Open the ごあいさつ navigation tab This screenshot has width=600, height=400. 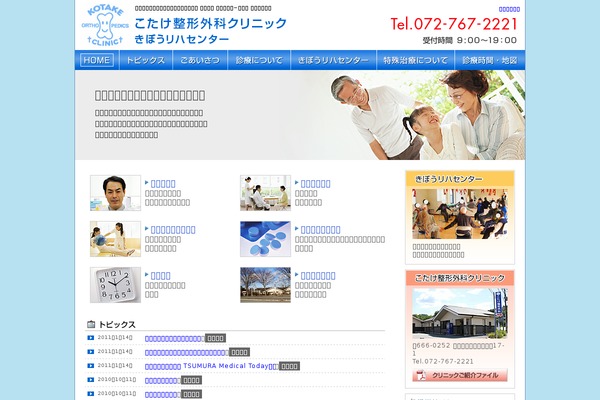click(200, 60)
